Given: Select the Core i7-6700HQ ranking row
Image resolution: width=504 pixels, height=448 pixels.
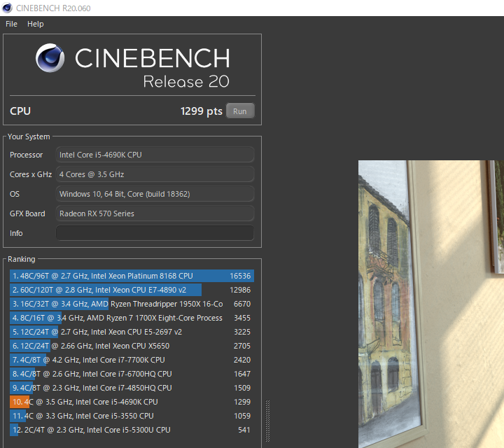Looking at the screenshot, I should [x=132, y=374].
